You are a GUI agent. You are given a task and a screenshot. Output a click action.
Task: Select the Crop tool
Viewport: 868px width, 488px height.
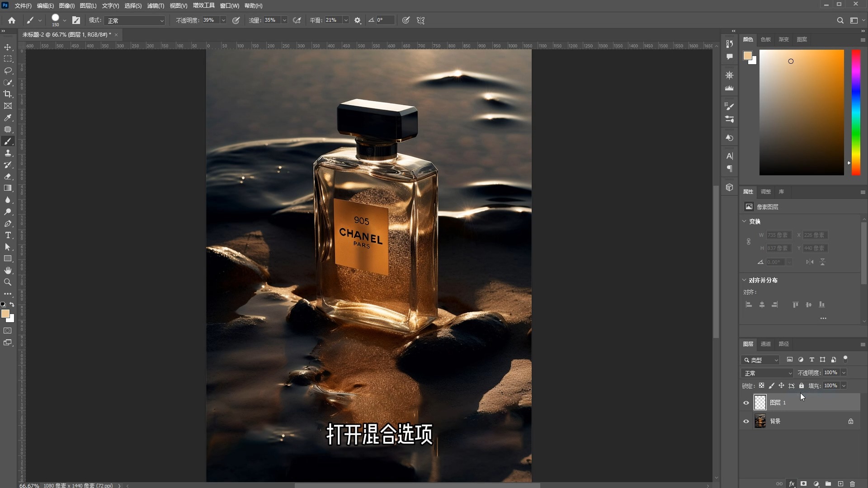pos(8,94)
